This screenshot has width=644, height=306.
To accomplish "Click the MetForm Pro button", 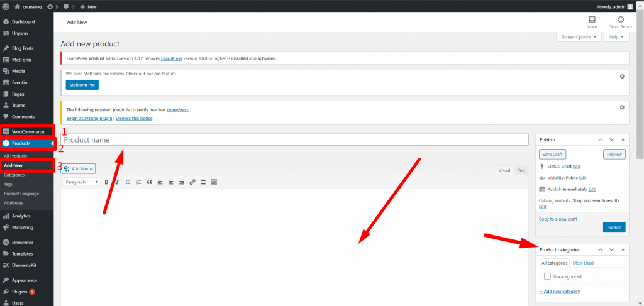I will point(82,85).
